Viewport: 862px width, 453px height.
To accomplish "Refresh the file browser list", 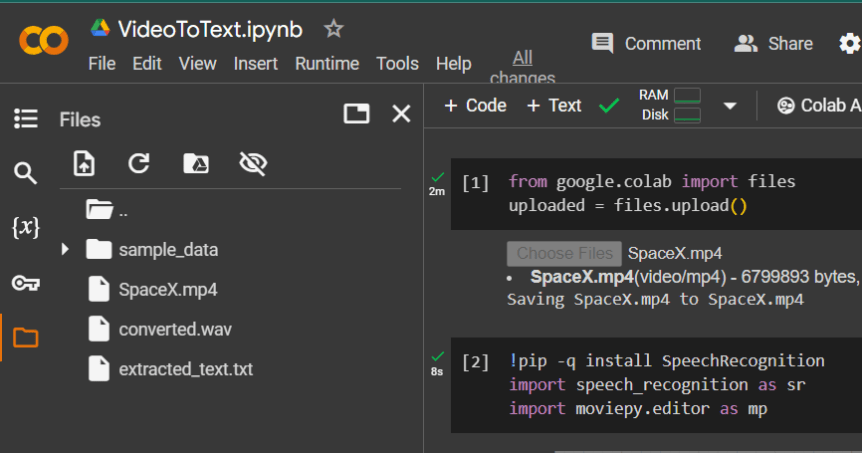I will pos(139,164).
